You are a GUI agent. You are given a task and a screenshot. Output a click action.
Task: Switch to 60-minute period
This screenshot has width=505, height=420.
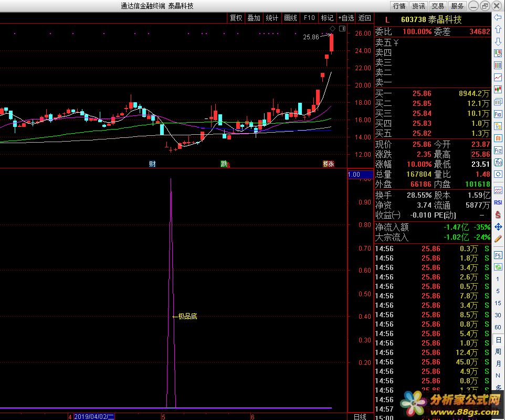pos(498,327)
